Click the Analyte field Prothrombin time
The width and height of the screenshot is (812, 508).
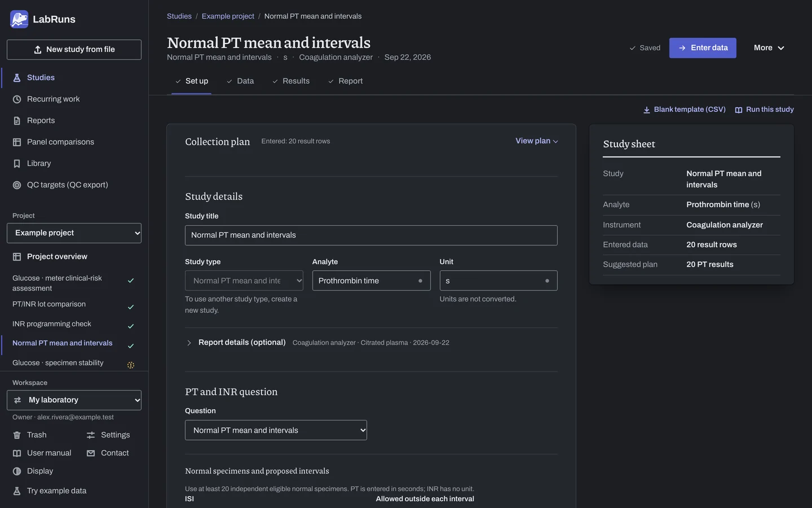[x=371, y=281]
